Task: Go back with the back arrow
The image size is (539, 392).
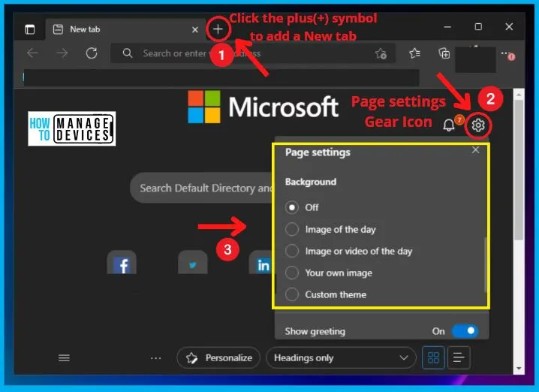Action: [x=33, y=53]
